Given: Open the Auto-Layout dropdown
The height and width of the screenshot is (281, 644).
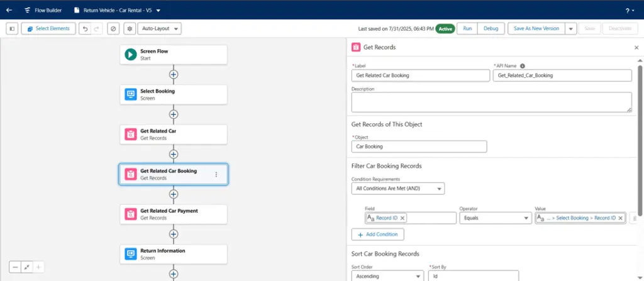Looking at the screenshot, I should (159, 29).
